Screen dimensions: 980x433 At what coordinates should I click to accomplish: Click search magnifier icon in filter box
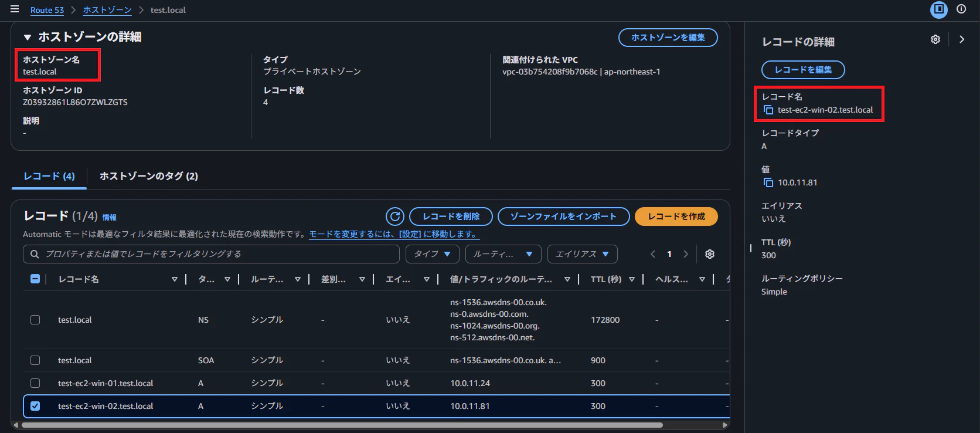[x=35, y=254]
